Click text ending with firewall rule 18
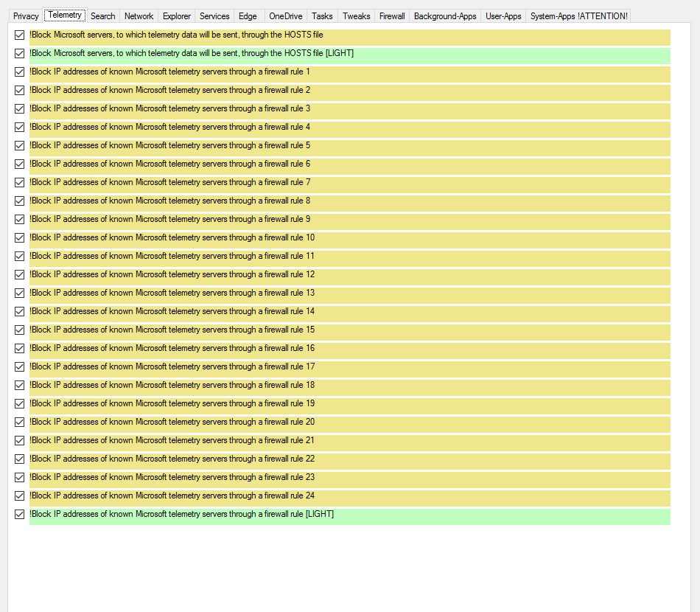Screen dimensions: 700x612 tap(172, 385)
